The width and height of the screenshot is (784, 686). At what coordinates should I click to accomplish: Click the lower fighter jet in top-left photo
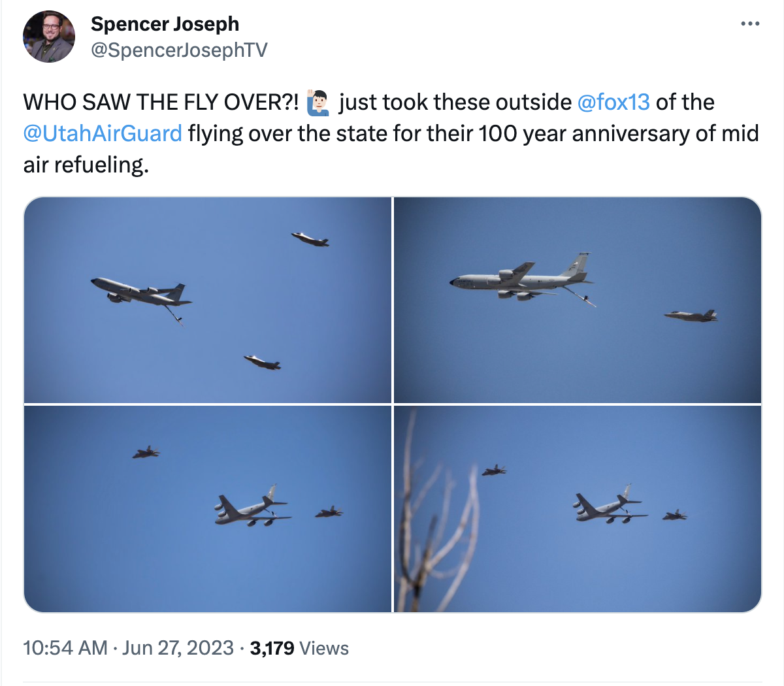click(262, 361)
